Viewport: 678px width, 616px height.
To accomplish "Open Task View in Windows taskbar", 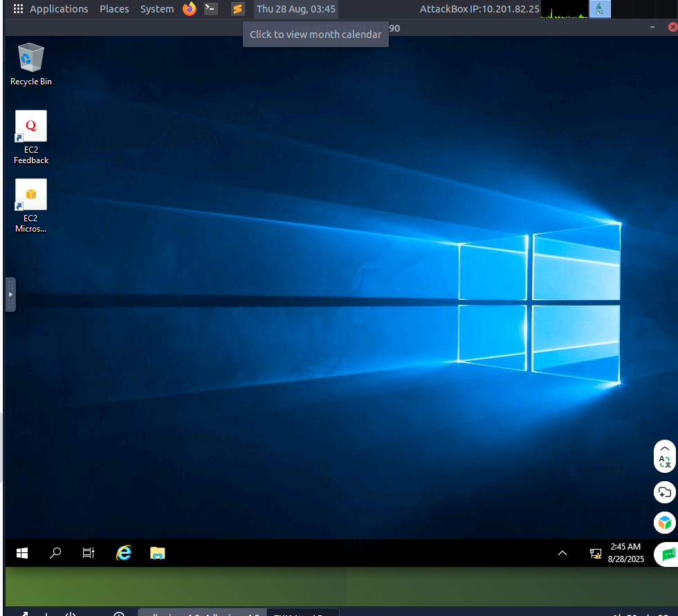I will click(x=89, y=553).
